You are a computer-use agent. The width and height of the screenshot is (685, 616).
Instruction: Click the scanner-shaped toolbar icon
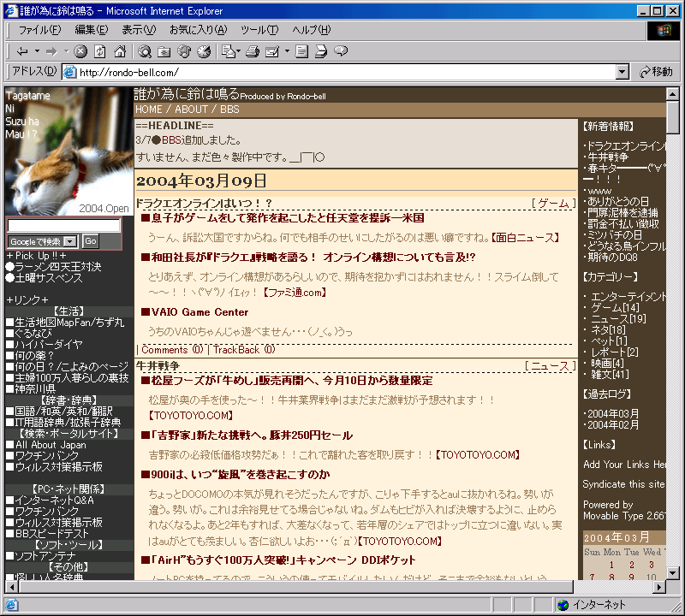point(321,51)
